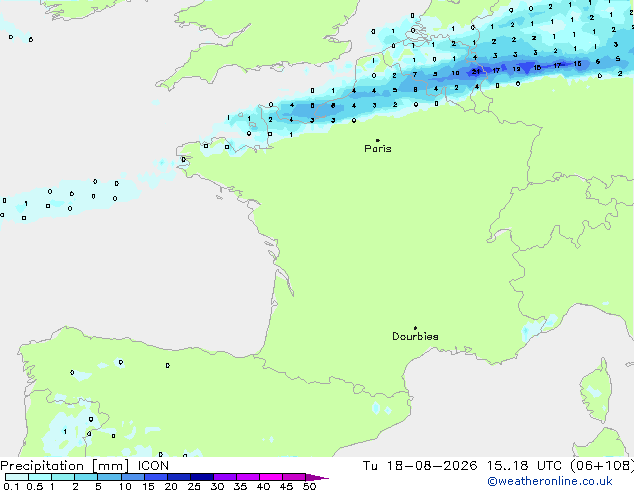Click the 25–30 mm navy swatch
634x490 pixels.
pyautogui.click(x=201, y=477)
